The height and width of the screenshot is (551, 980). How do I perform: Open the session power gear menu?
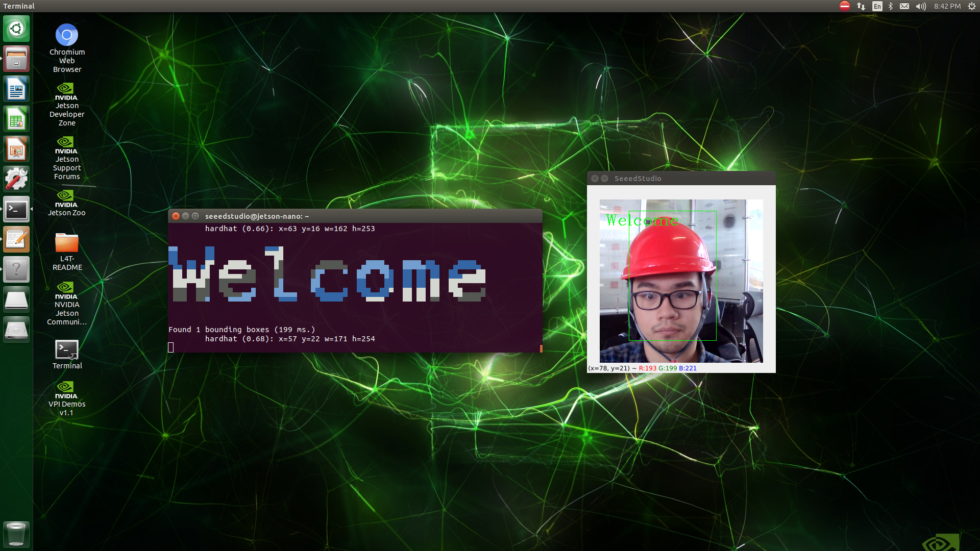tap(972, 6)
